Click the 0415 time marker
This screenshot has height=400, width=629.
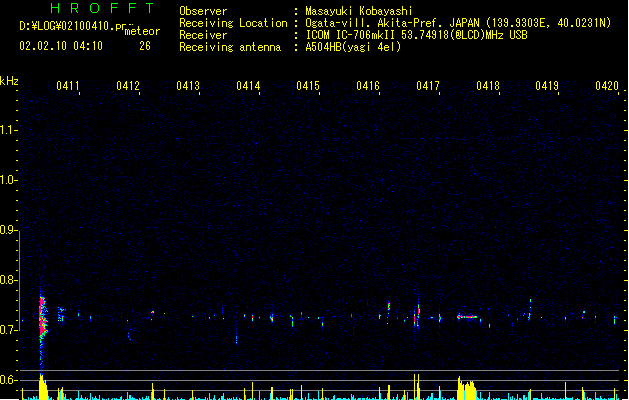click(x=308, y=86)
